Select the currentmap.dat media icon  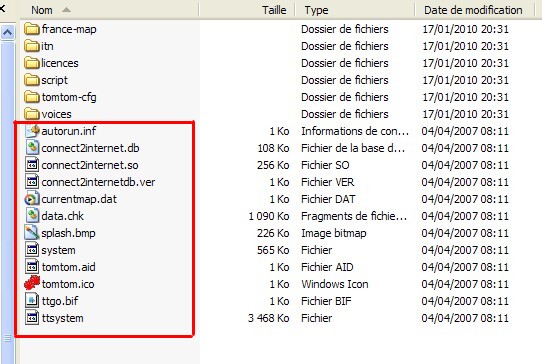tap(31, 199)
